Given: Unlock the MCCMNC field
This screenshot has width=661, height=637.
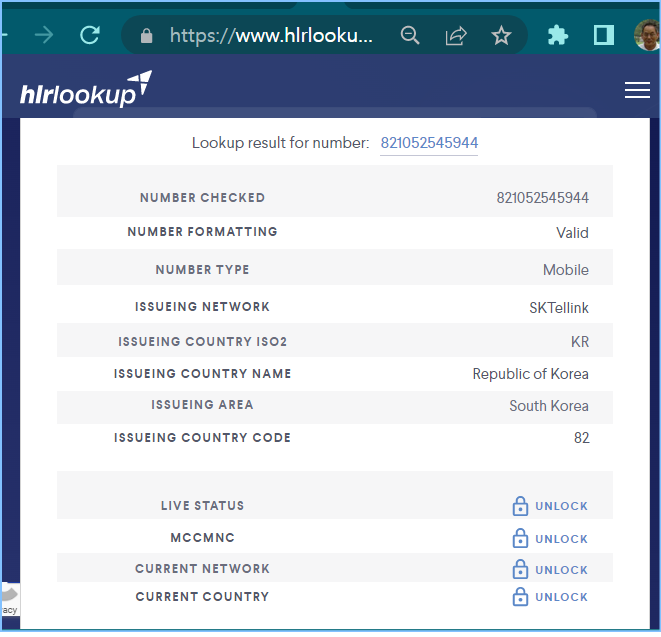Looking at the screenshot, I should coord(561,539).
